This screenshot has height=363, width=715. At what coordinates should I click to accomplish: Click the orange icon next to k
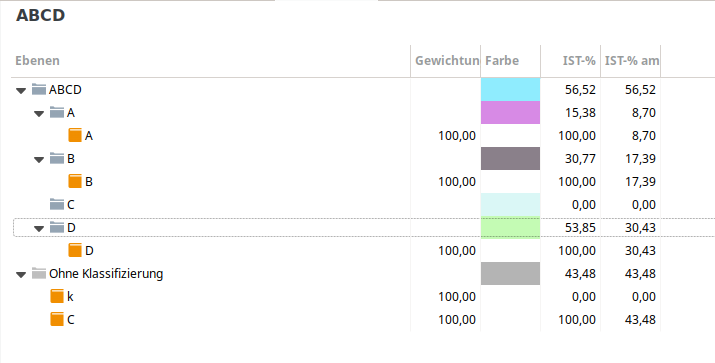point(57,296)
